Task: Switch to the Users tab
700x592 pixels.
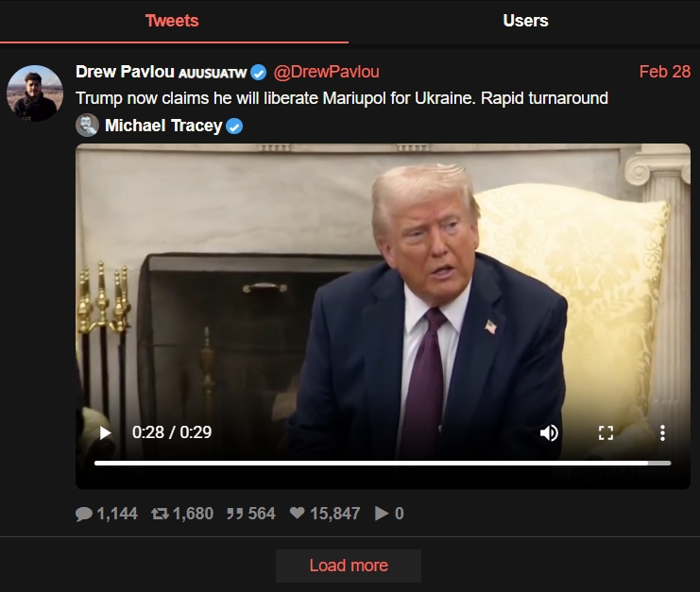Action: pyautogui.click(x=525, y=21)
